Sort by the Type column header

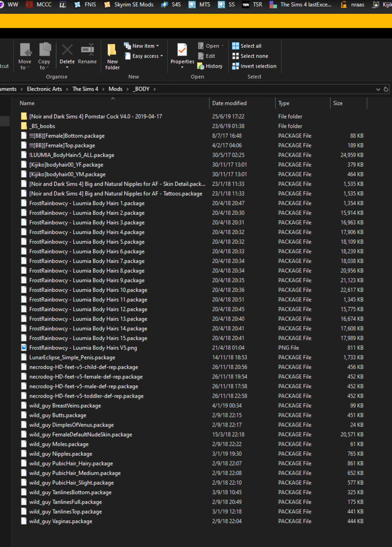284,103
